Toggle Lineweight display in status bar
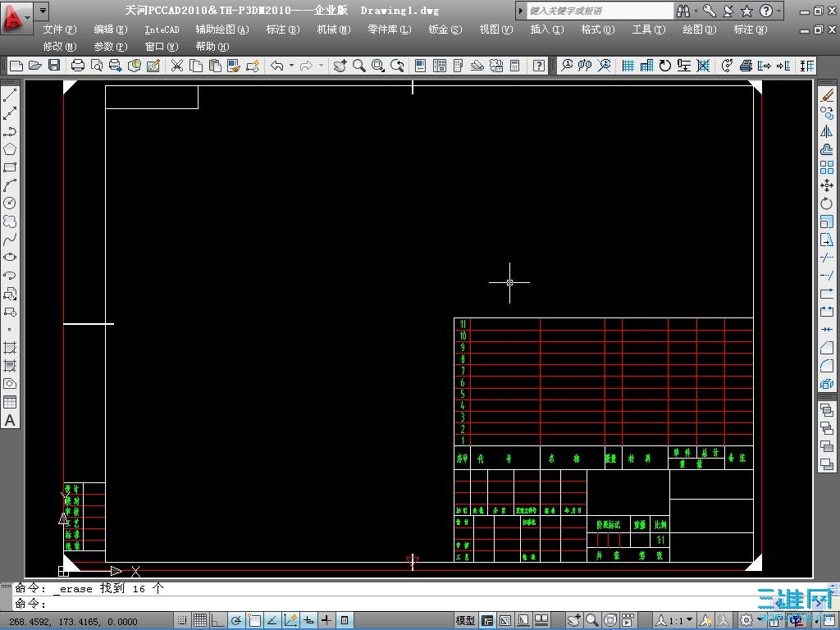The height and width of the screenshot is (630, 840). click(x=326, y=620)
